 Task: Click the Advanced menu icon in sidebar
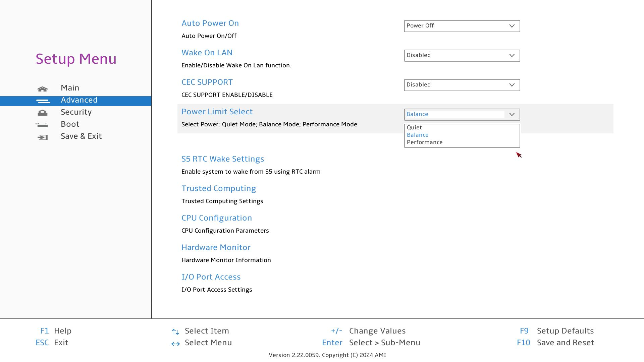click(x=43, y=101)
